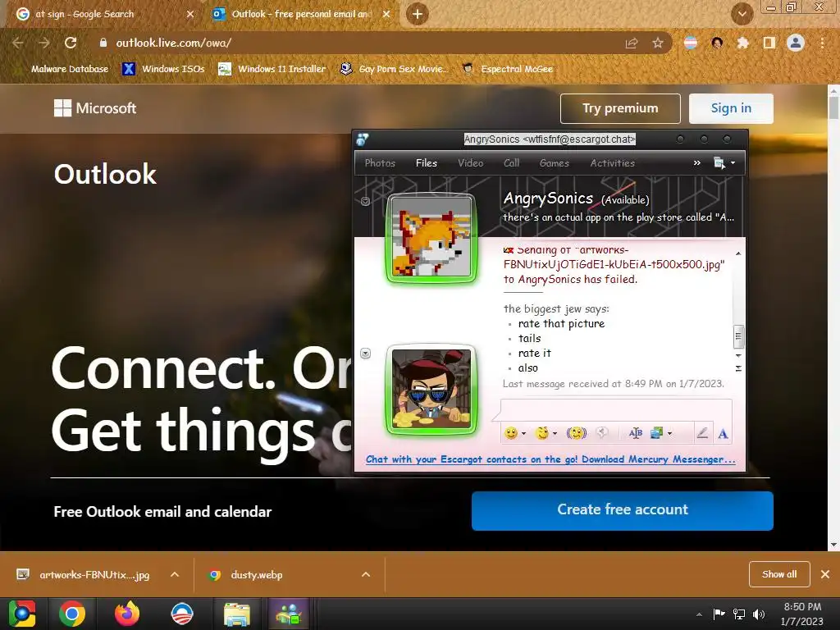The width and height of the screenshot is (840, 630).
Task: View site information via the lock icon
Action: (x=103, y=43)
